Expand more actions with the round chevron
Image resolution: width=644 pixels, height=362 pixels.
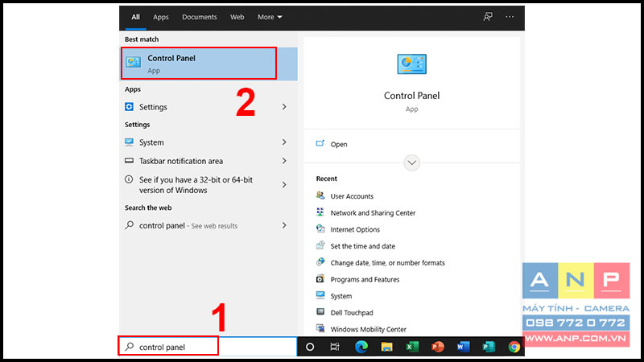(x=411, y=162)
